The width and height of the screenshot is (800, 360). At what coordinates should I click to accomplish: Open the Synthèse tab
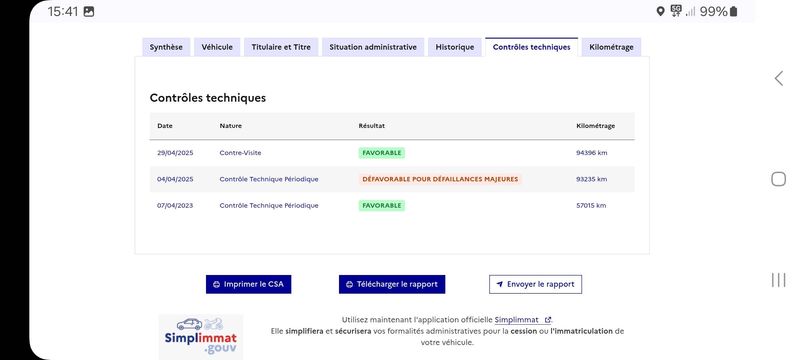(166, 47)
